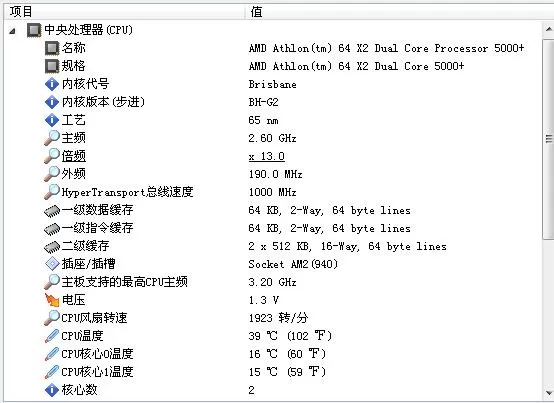Click the value Brisbane
Screen dimensions: 554x403
(272, 84)
